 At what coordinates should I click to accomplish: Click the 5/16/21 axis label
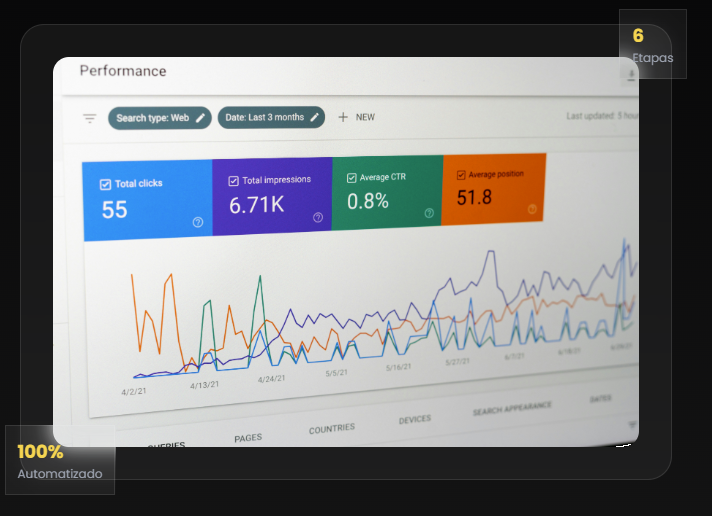coord(398,367)
